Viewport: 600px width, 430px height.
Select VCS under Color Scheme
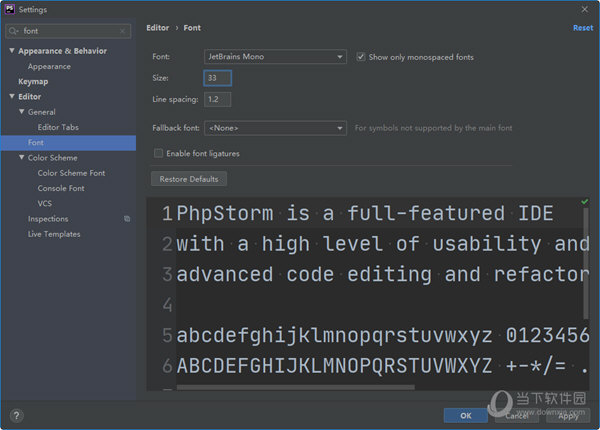tap(44, 204)
